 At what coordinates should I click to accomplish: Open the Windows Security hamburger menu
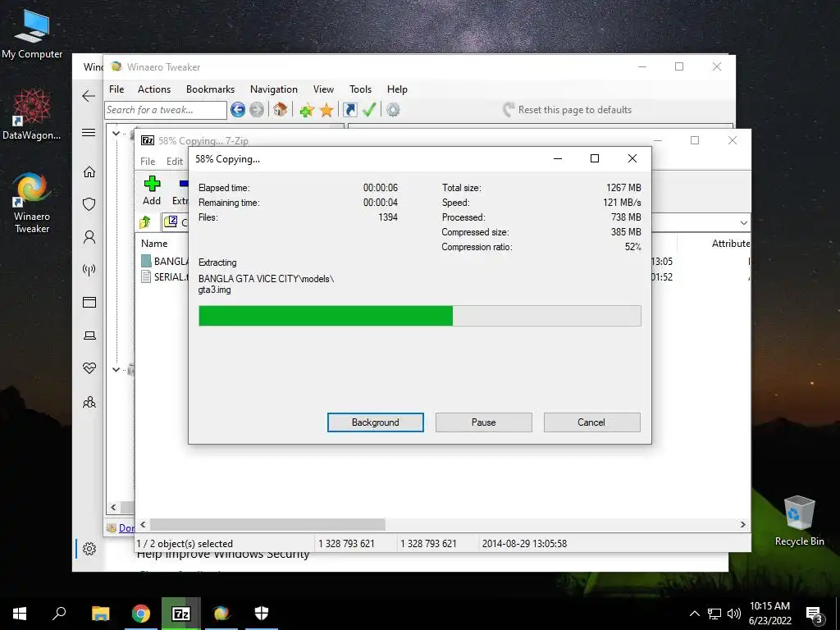(x=89, y=133)
